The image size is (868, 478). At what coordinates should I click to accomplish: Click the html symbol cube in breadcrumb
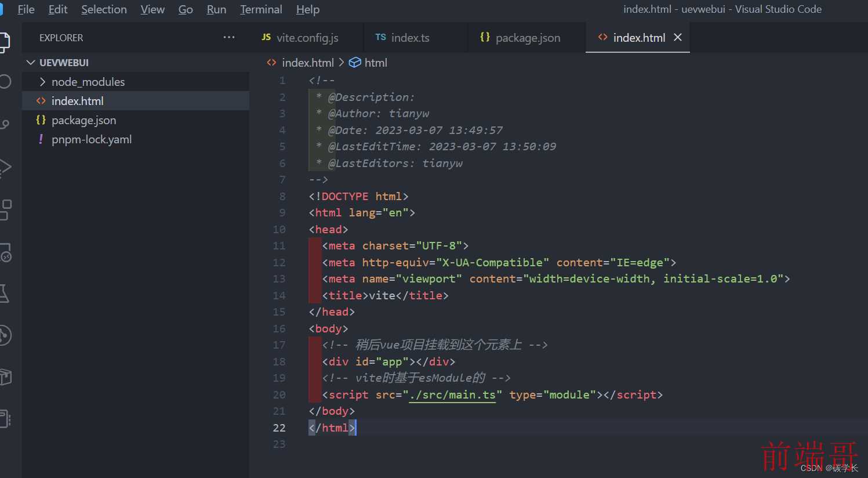[x=355, y=63]
